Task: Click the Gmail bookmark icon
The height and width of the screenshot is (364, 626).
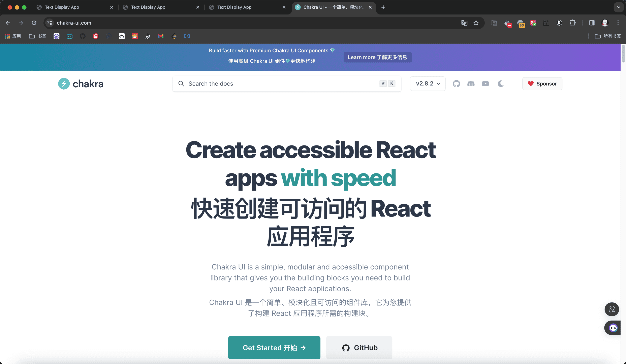Action: click(x=161, y=36)
